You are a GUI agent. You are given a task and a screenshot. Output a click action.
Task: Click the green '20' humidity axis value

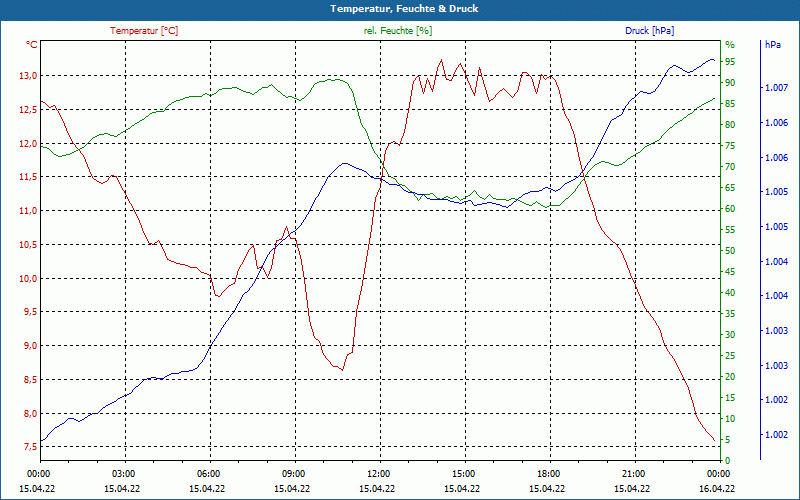(x=730, y=377)
